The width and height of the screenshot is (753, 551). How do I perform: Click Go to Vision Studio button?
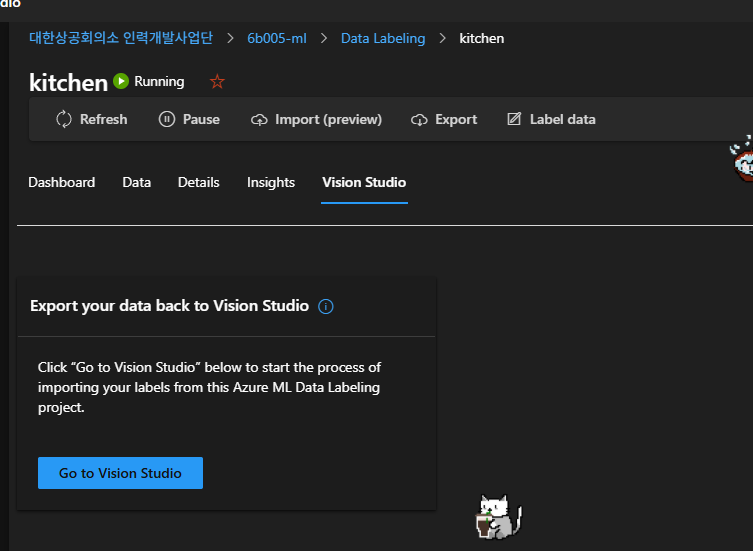click(x=121, y=473)
